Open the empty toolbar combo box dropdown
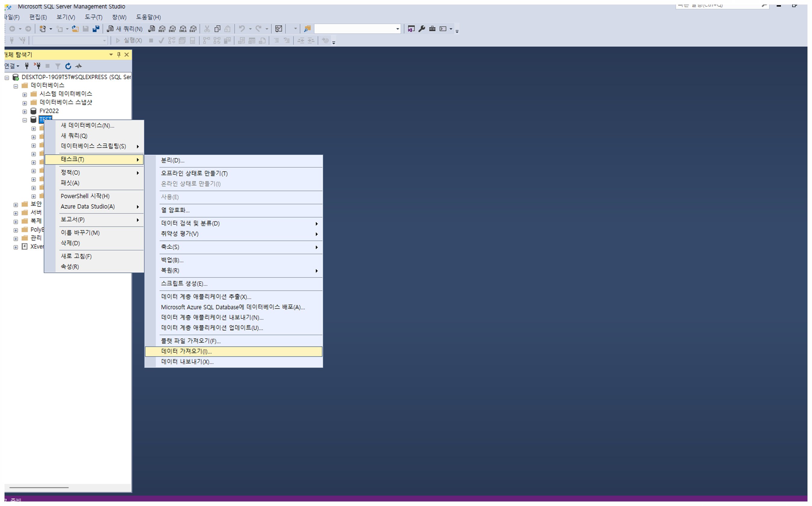812x506 pixels. tap(398, 29)
